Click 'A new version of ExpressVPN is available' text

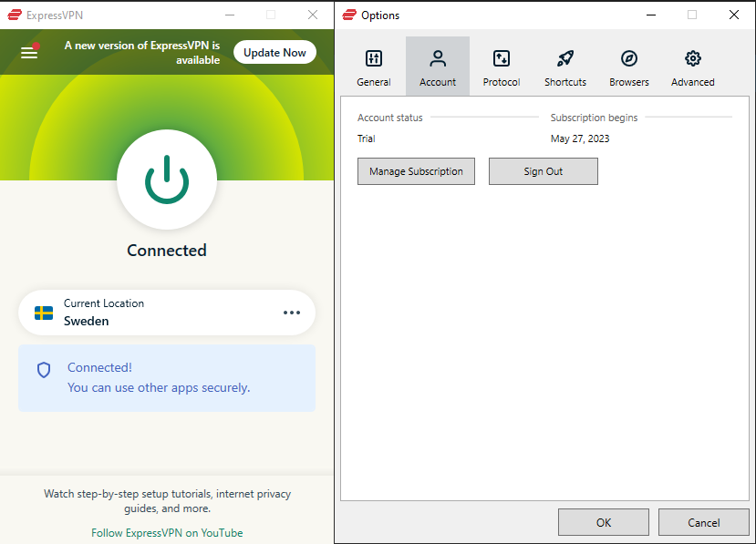coord(142,53)
